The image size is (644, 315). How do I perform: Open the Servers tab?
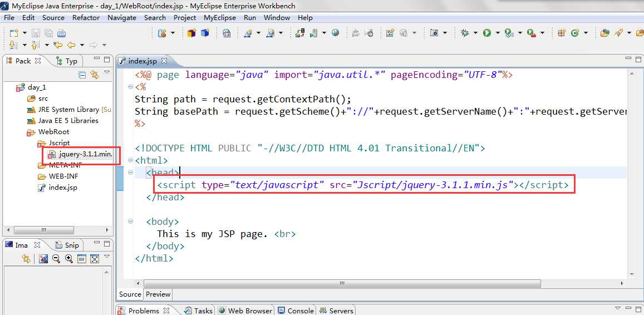click(337, 311)
